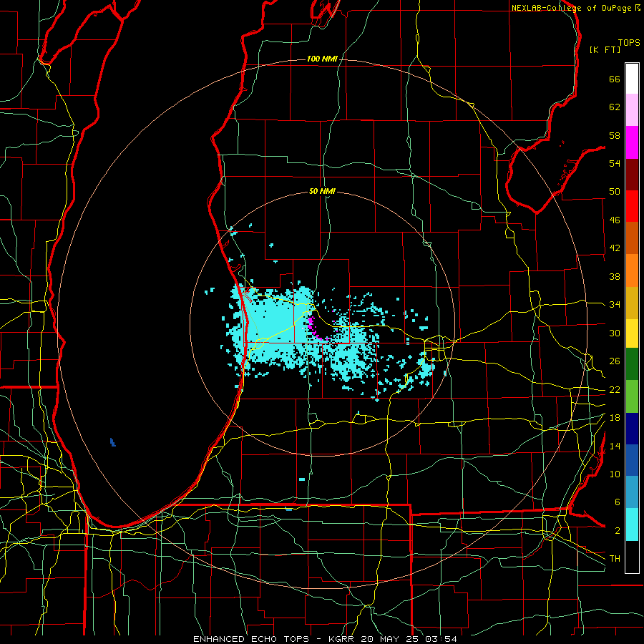Click the '22' legend value
The height and width of the screenshot is (644, 644).
click(x=615, y=390)
